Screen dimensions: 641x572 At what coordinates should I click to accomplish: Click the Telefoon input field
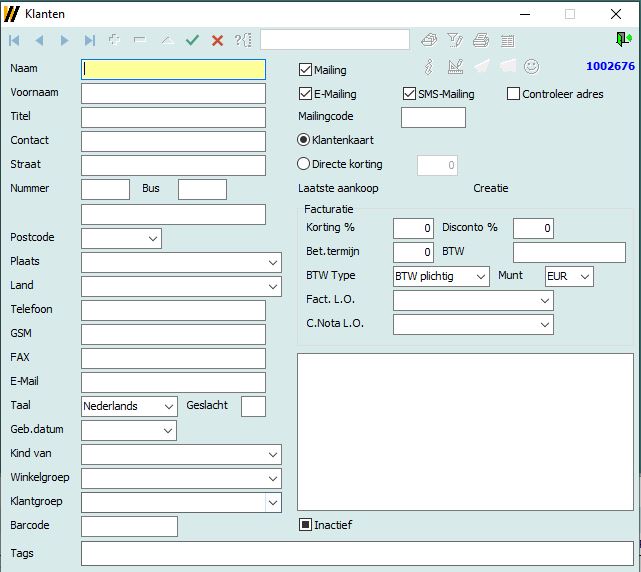(x=173, y=311)
